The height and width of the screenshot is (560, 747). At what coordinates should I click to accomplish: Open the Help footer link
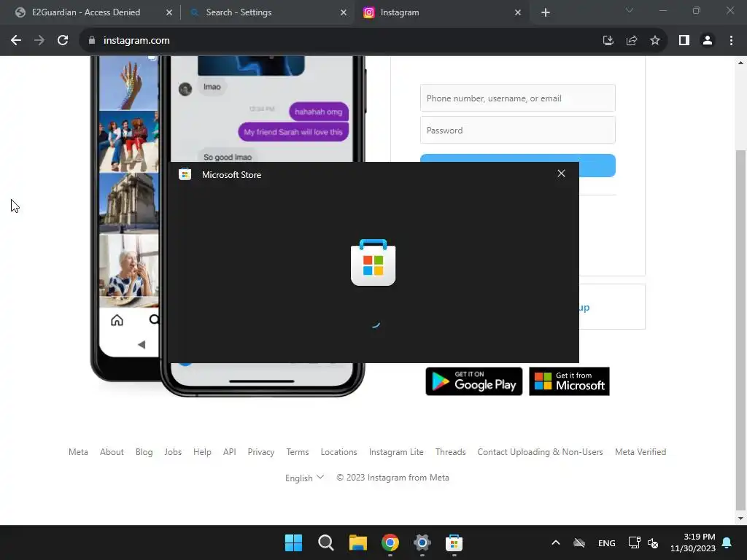pyautogui.click(x=202, y=452)
